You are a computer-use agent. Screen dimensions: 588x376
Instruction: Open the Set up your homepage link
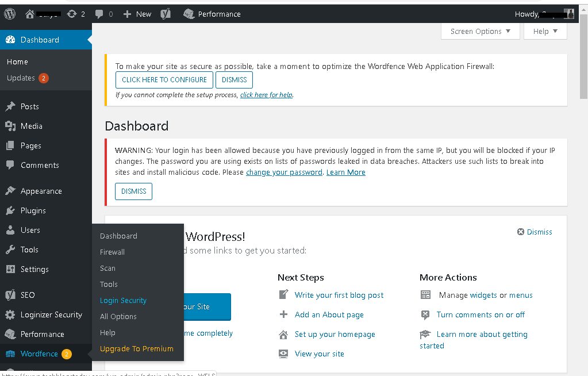pyautogui.click(x=335, y=335)
